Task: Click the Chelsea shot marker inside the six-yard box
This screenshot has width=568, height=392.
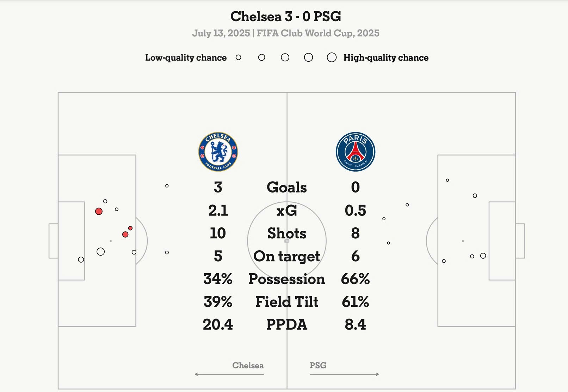Action: click(81, 260)
